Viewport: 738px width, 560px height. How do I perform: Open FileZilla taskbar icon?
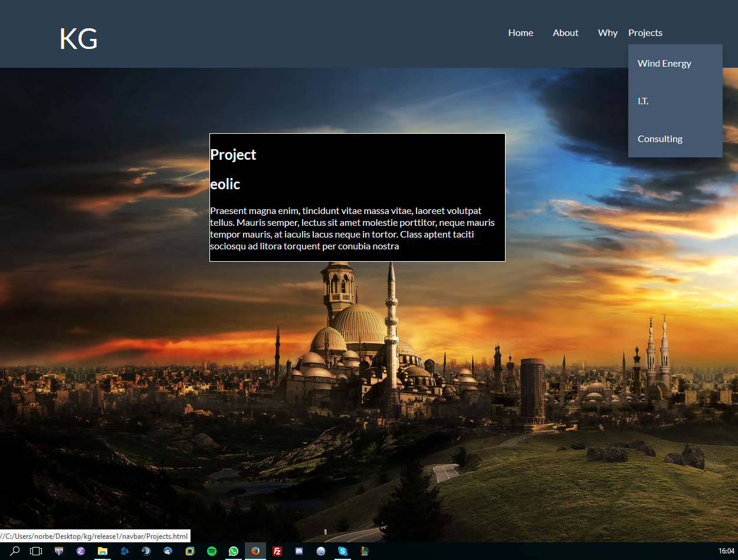(277, 551)
